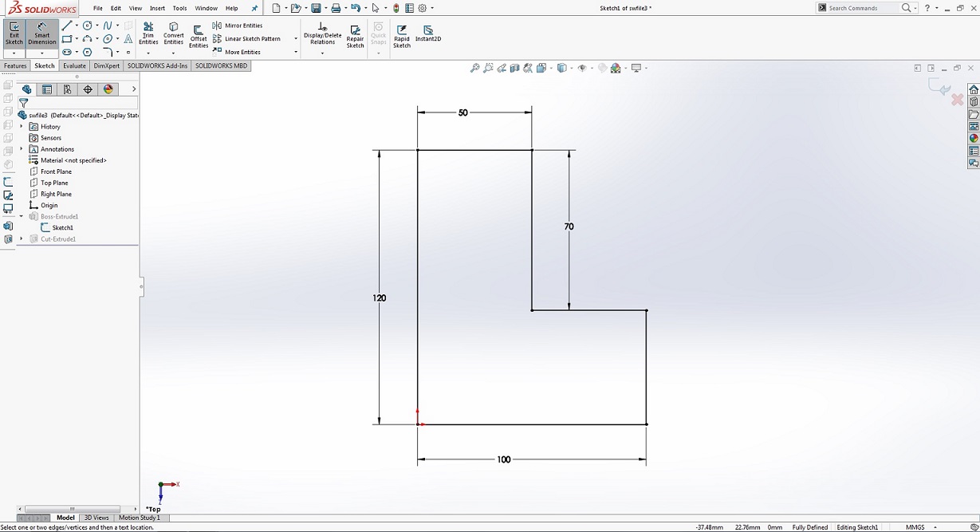
Task: Click Linear Sketch Pattern
Action: pos(246,38)
